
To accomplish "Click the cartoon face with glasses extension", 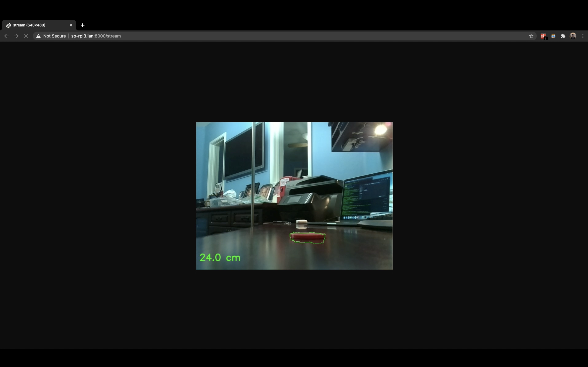I will pyautogui.click(x=553, y=36).
